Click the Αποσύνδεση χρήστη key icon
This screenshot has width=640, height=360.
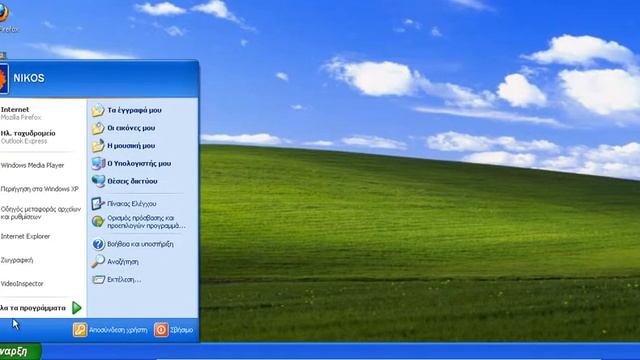click(80, 330)
